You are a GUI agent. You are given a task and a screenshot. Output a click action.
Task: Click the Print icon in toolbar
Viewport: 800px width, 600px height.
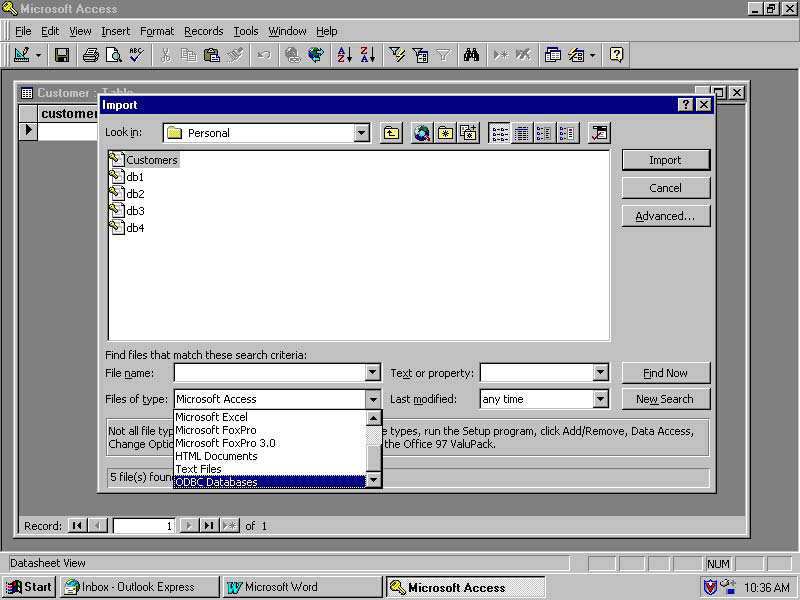coord(91,55)
